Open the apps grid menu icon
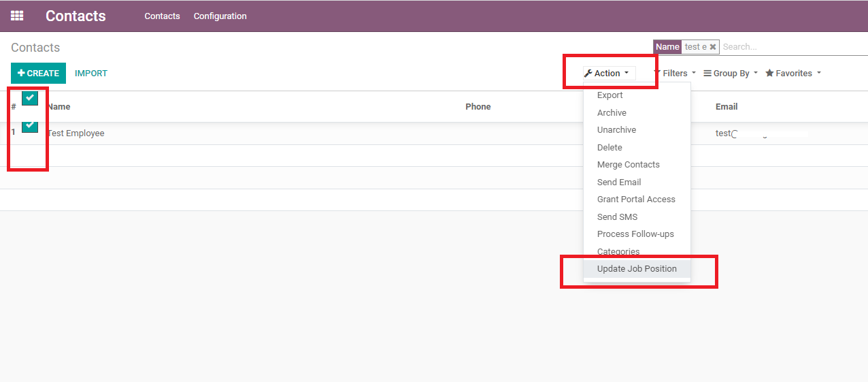 point(17,16)
